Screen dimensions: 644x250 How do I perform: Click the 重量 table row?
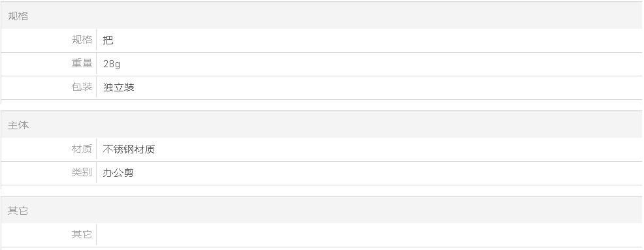coord(321,64)
